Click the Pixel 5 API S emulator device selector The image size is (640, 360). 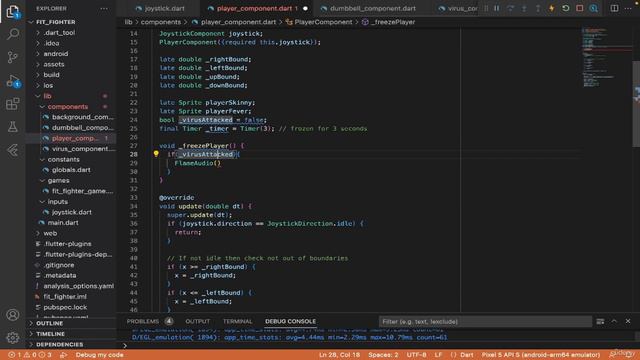pyautogui.click(x=541, y=355)
